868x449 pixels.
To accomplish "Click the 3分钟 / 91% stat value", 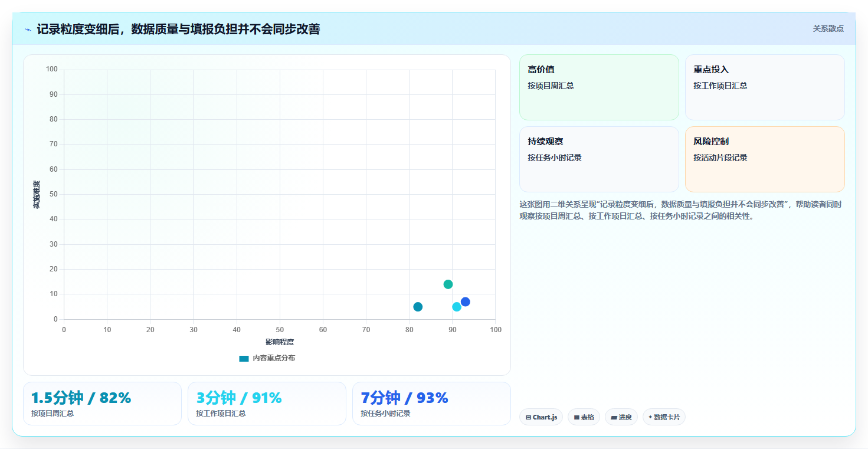I will [x=239, y=398].
